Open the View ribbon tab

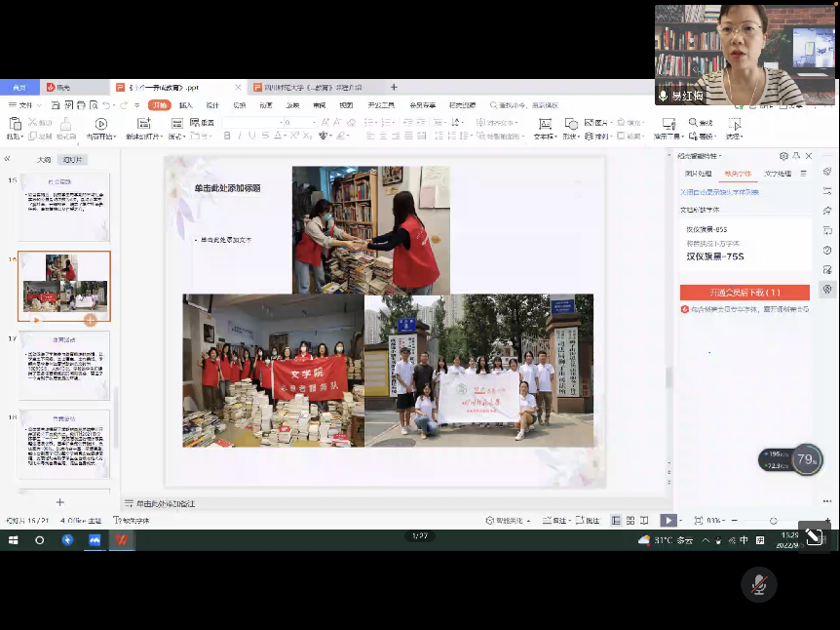(346, 105)
